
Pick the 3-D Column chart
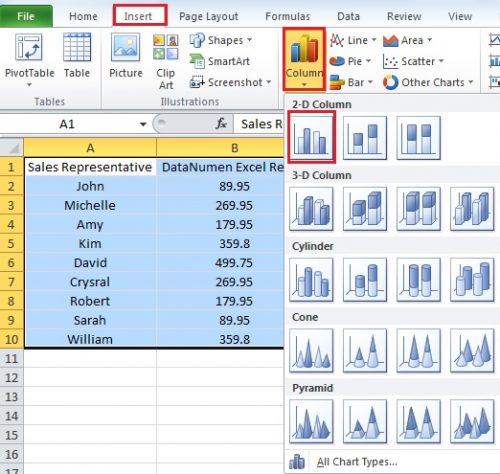point(472,209)
